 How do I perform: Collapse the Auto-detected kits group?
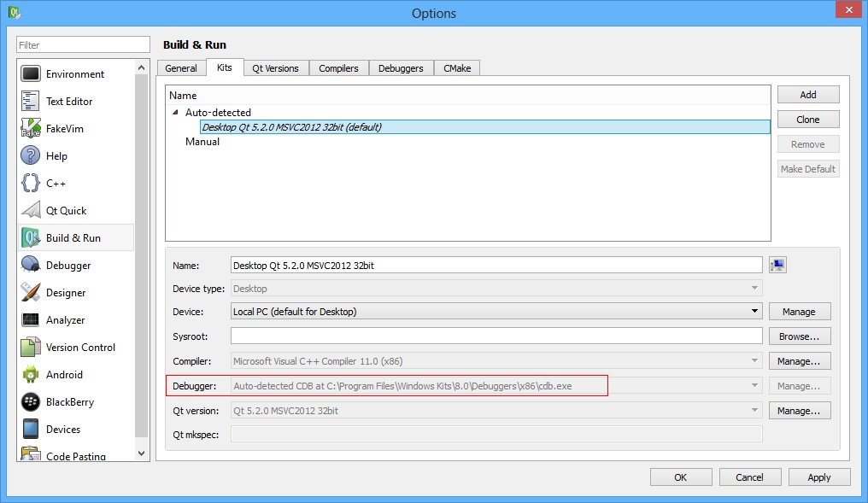pyautogui.click(x=175, y=113)
